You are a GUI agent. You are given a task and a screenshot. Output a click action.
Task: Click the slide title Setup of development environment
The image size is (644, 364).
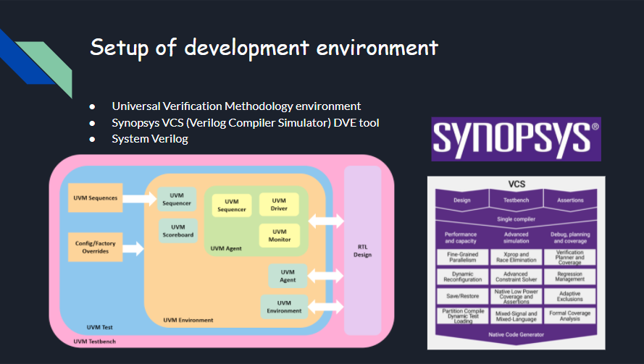click(264, 48)
